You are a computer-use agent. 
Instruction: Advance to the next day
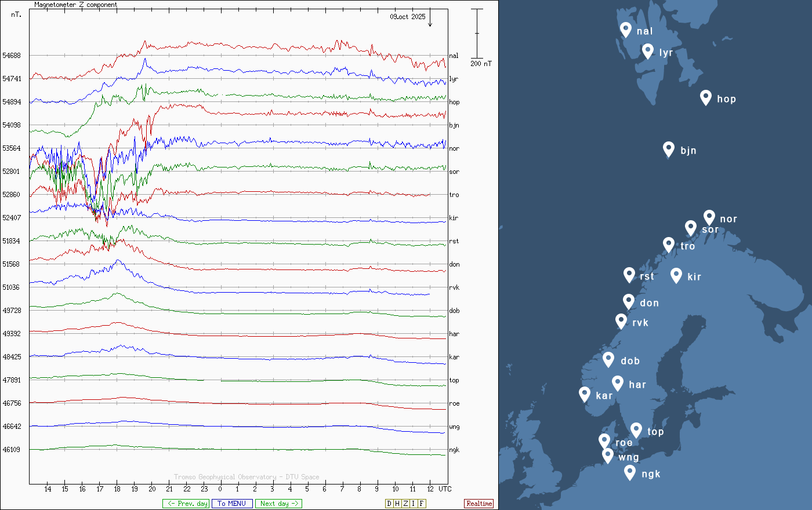pyautogui.click(x=278, y=504)
